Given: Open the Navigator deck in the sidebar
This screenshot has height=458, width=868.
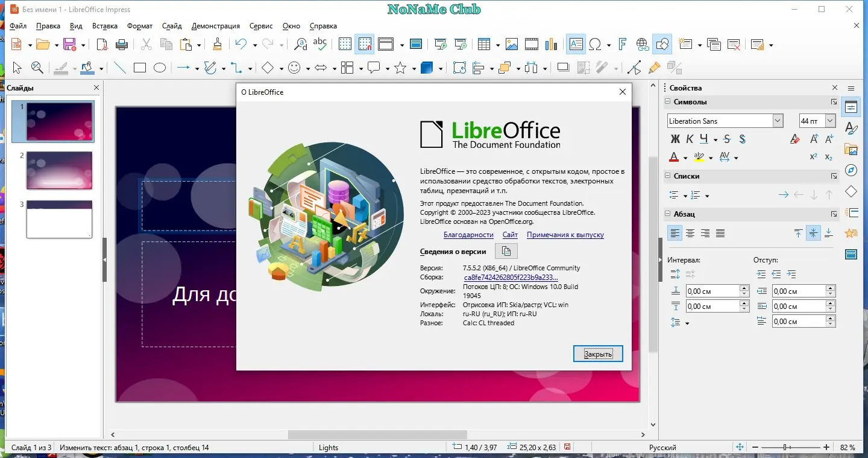Looking at the screenshot, I should [x=851, y=170].
